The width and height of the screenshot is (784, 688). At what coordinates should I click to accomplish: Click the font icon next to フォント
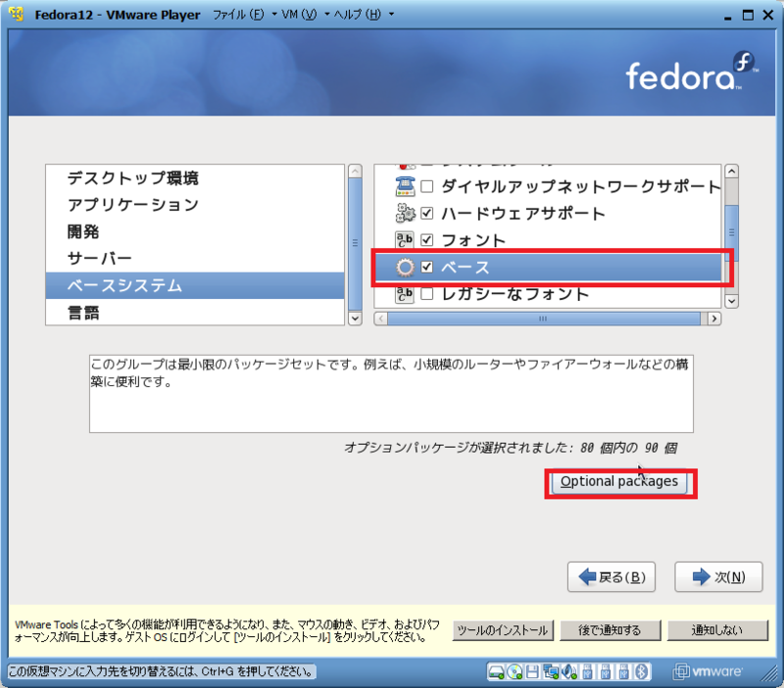[405, 239]
